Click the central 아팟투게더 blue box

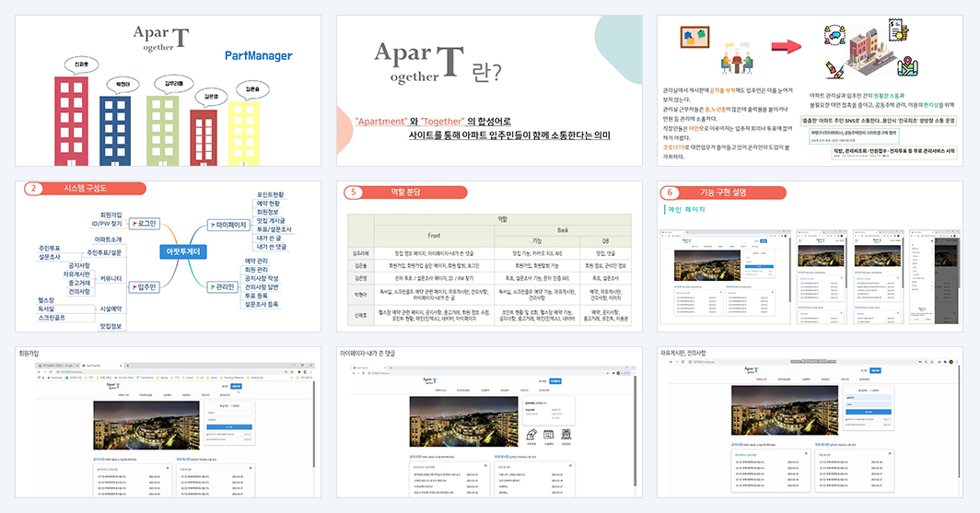pos(182,251)
